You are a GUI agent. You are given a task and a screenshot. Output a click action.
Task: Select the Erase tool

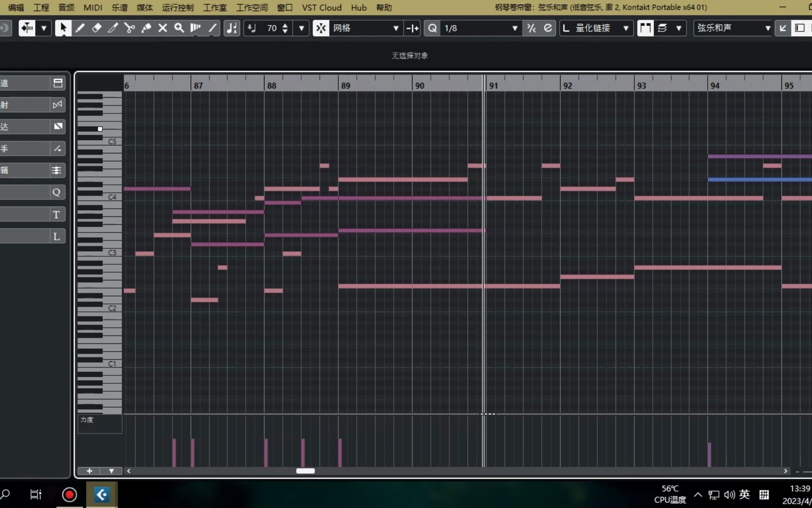tap(96, 28)
